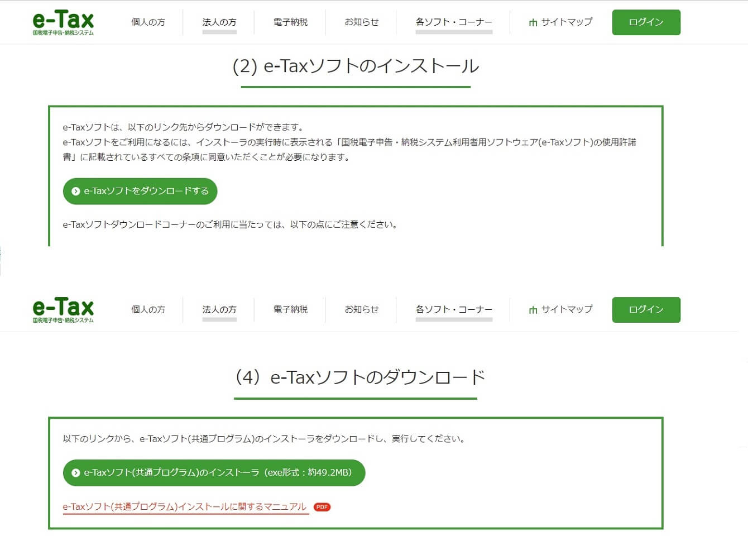Click the sitemap icon in lower header
The width and height of the screenshot is (748, 560).
pyautogui.click(x=533, y=310)
